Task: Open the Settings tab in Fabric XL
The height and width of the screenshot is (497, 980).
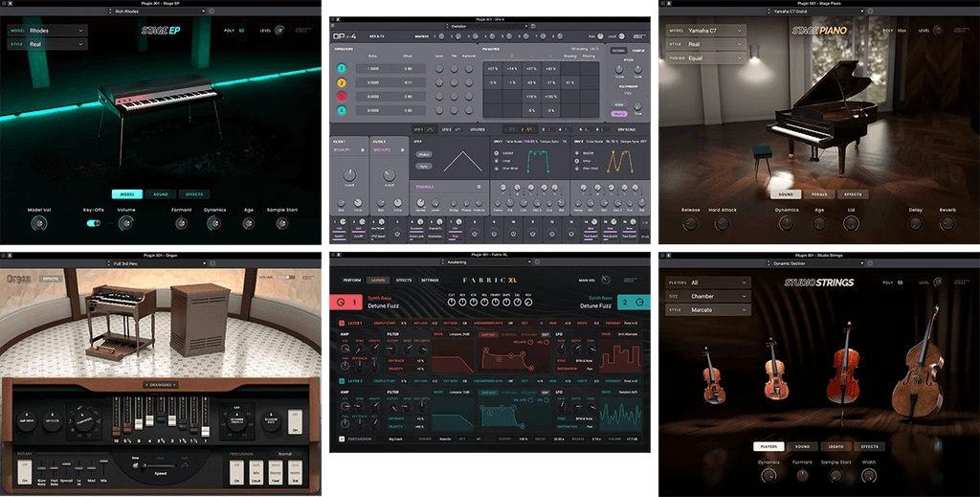Action: [x=430, y=280]
